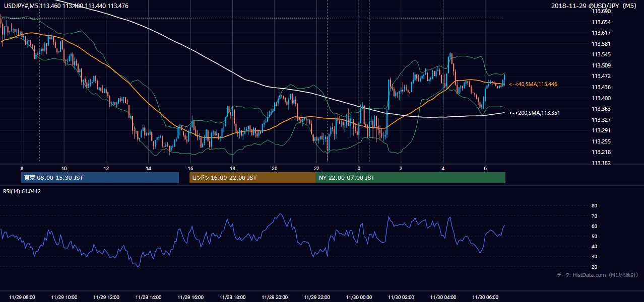This screenshot has width=644, height=302.
Task: Click the 113.654 price axis label
Action: 601,22
